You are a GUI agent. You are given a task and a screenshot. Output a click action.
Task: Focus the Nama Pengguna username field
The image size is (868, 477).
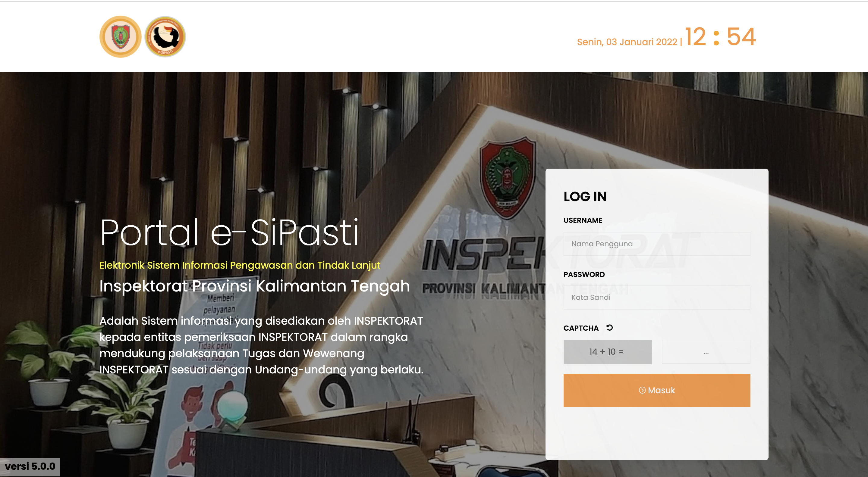click(x=657, y=244)
